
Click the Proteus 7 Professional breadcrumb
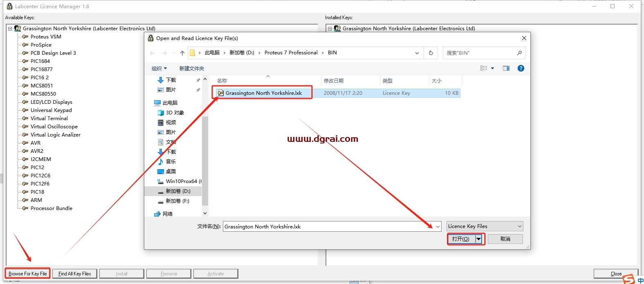291,53
